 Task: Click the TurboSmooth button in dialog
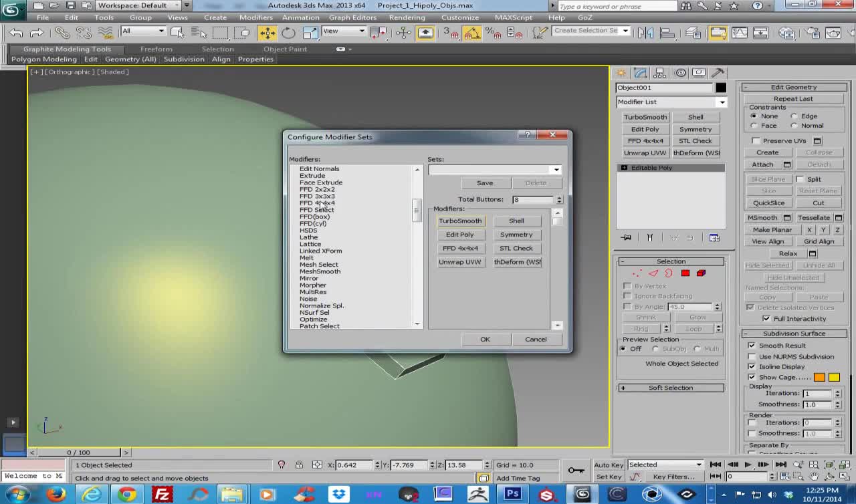(x=460, y=221)
